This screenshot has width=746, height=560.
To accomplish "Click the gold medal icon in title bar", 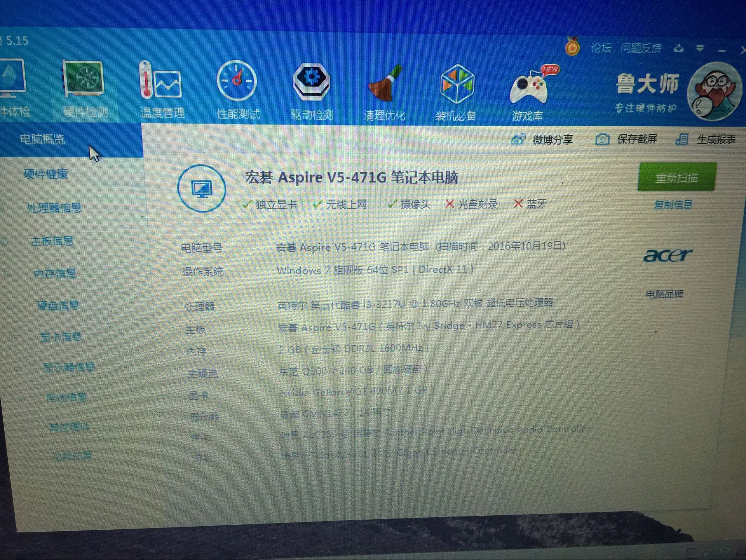I will [572, 46].
